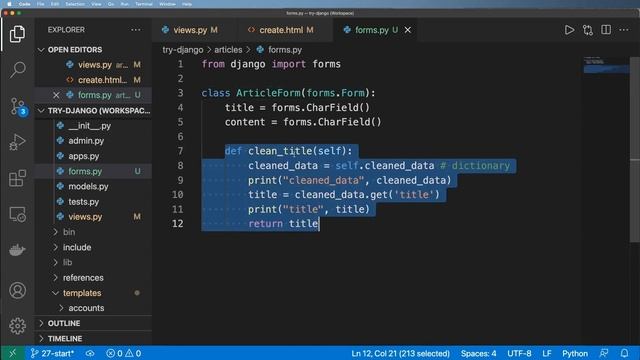Select language mode Python in status bar
Viewport: 640px width, 360px height.
click(575, 353)
